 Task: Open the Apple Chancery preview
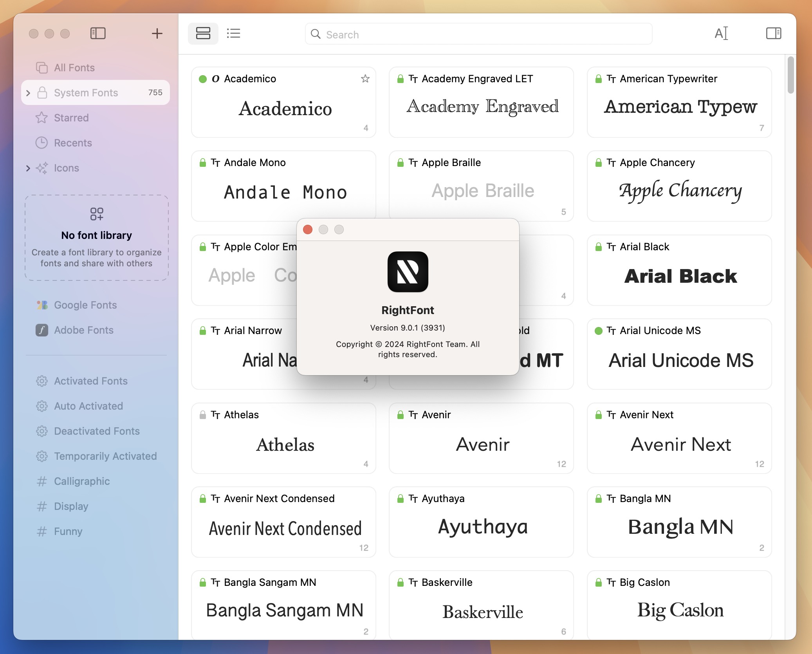[680, 191]
